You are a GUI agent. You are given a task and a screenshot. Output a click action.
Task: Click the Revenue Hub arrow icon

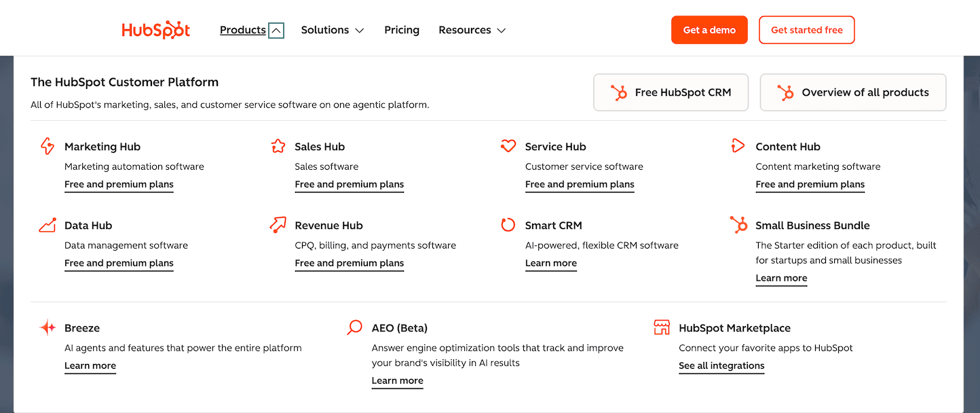click(278, 225)
